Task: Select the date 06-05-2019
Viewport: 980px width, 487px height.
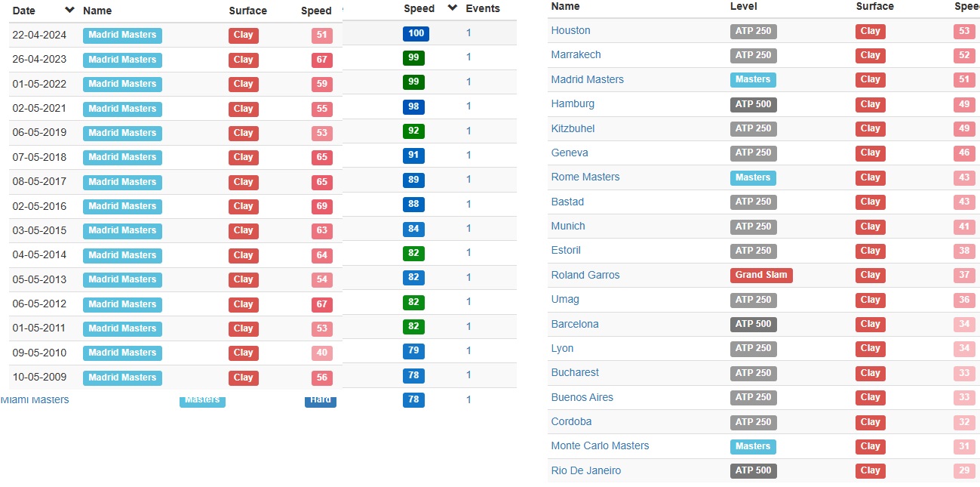Action: 39,132
